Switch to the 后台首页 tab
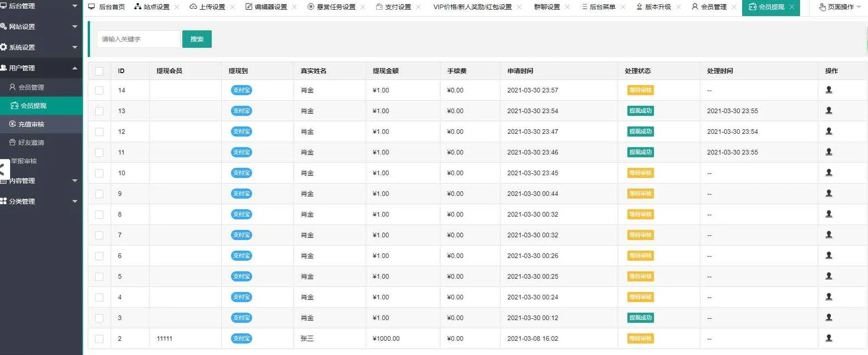Viewport: 868px width, 355px height. point(107,7)
